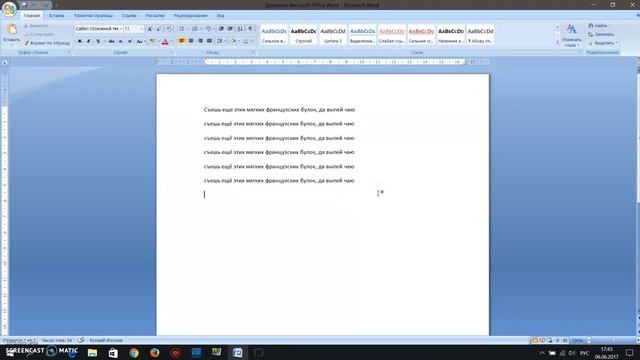
Task: Open the font name combo box
Action: (98, 29)
